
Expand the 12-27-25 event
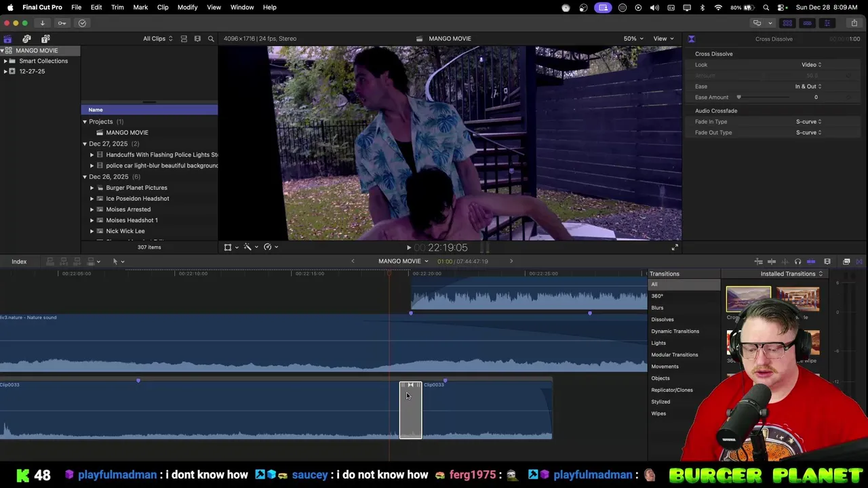tap(5, 71)
